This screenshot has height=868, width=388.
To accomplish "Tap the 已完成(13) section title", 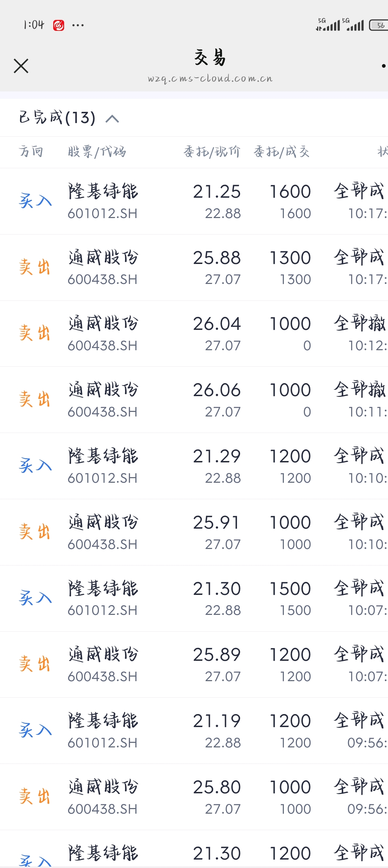I will 57,118.
